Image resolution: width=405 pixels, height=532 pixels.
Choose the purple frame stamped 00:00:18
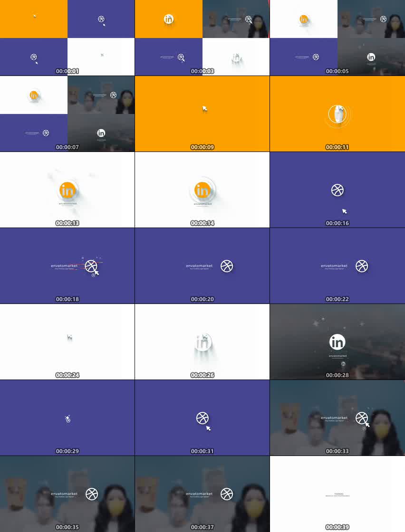pos(67,266)
